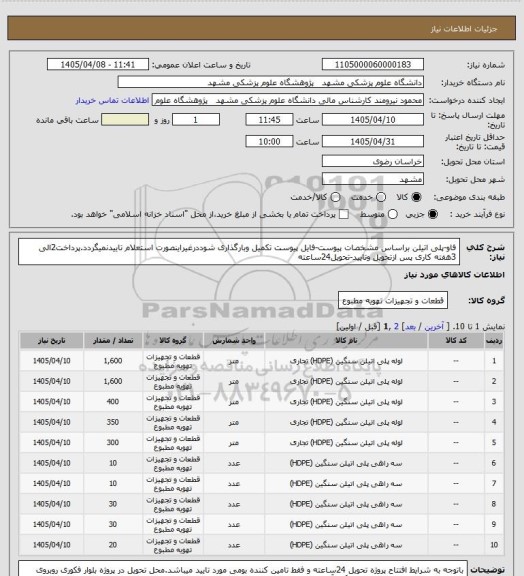
Task: Open the آخرین pagination link
Action: [434, 327]
